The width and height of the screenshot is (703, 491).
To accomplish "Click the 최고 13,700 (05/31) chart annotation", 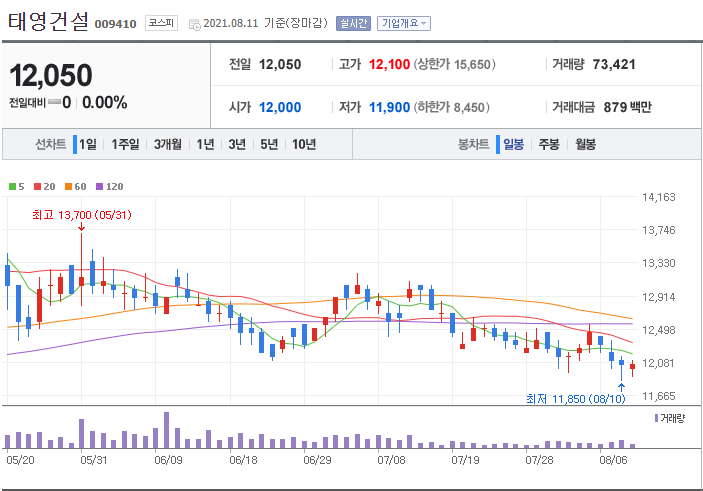I will point(82,215).
